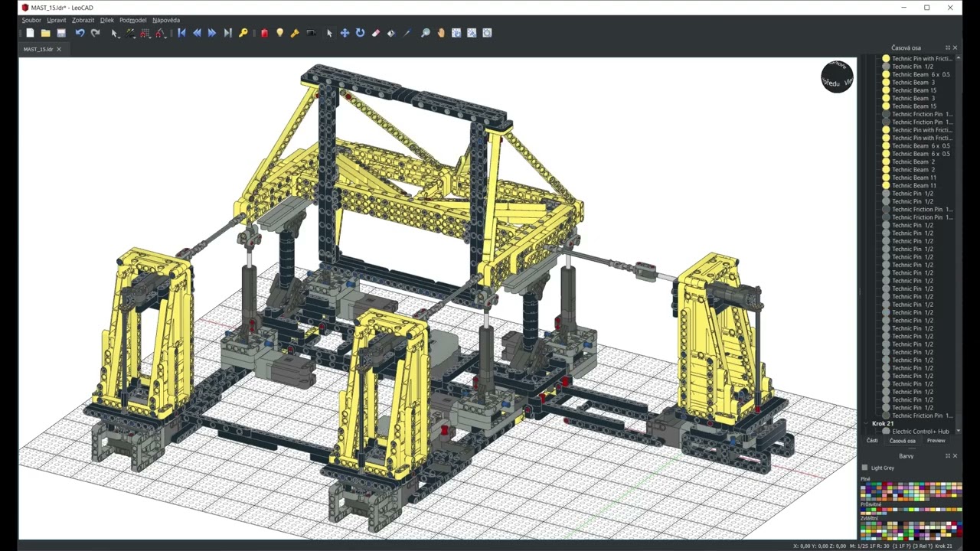The width and height of the screenshot is (980, 551).
Task: Click the Krok 21 status bar entry
Action: click(x=943, y=546)
